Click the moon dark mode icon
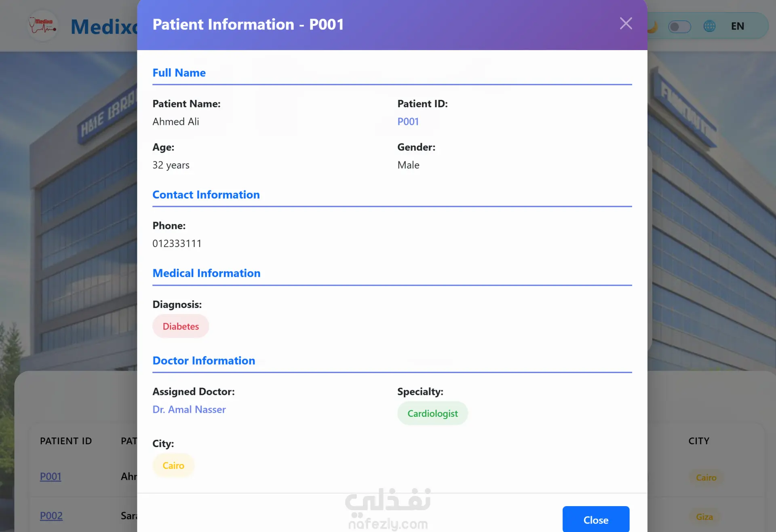The height and width of the screenshot is (532, 776). tap(653, 27)
